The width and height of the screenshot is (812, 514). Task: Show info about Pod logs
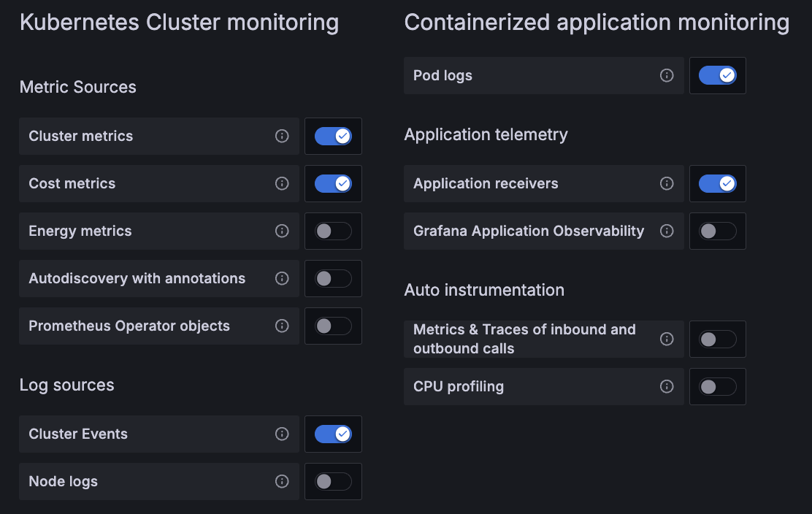667,75
